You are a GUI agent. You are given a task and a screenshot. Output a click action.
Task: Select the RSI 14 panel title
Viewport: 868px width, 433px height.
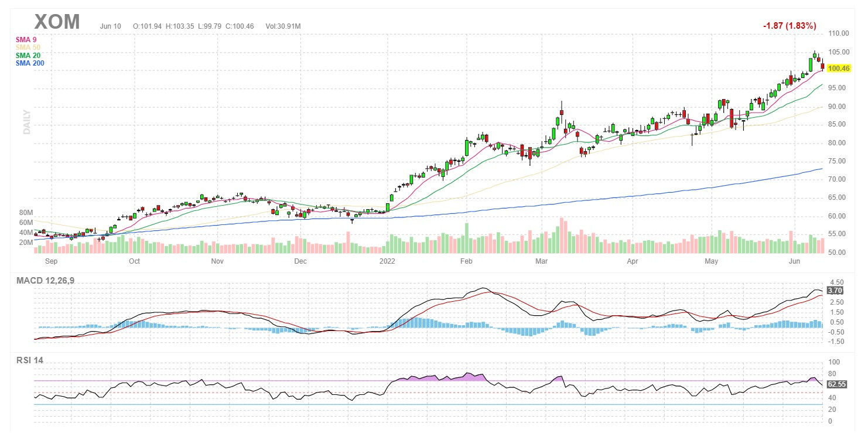click(29, 360)
